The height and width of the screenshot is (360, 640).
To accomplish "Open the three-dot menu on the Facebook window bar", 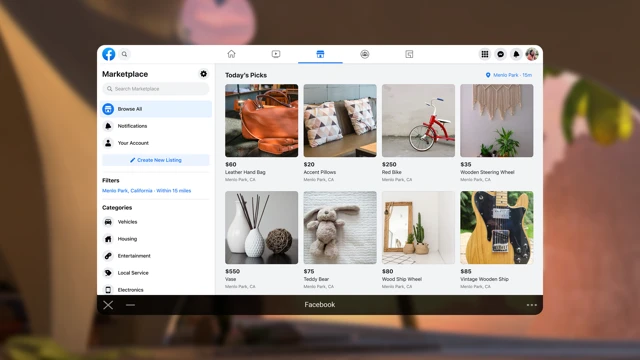I will click(x=531, y=305).
